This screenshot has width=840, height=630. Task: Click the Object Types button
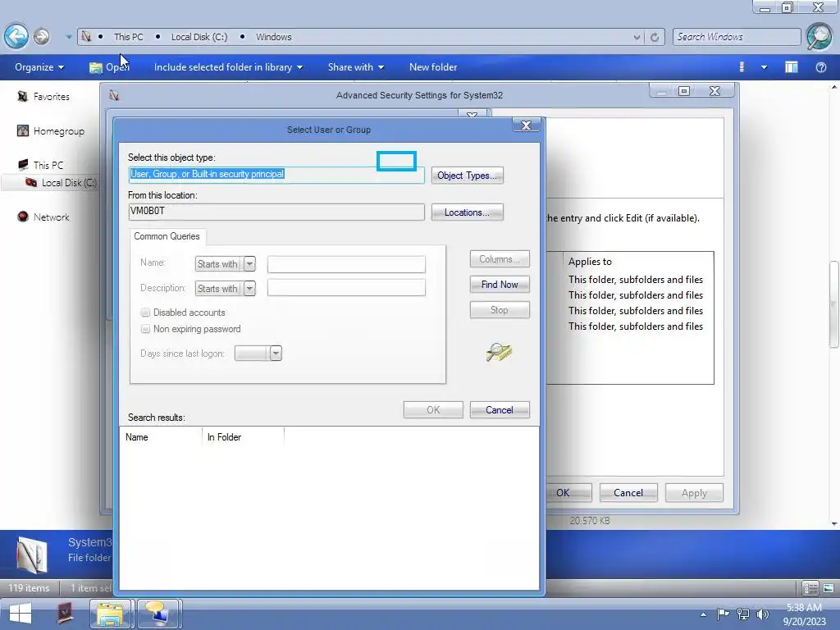tap(467, 176)
